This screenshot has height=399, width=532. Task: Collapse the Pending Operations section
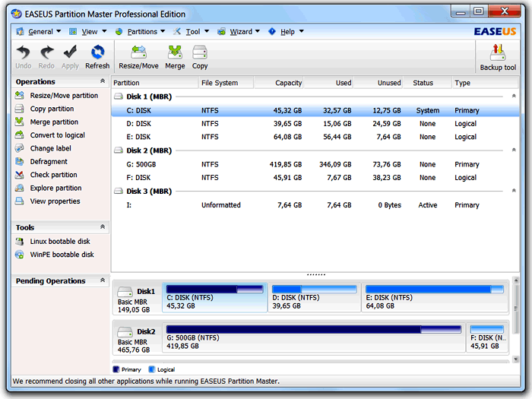103,280
